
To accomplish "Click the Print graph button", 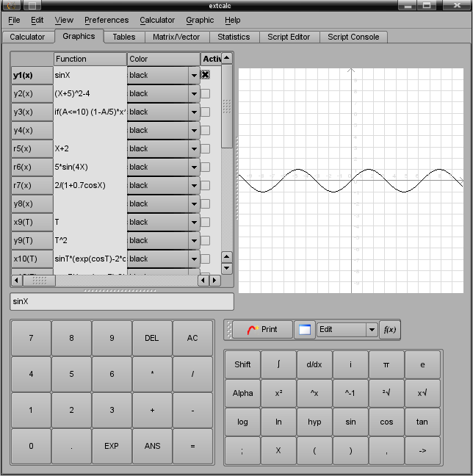I will pyautogui.click(x=263, y=329).
